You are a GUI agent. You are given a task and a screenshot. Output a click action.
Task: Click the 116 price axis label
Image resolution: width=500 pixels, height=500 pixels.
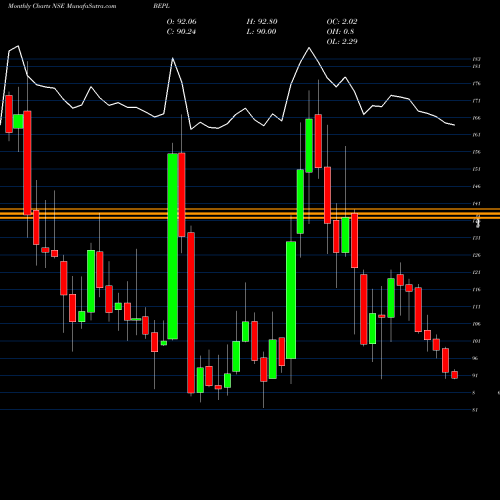(476, 289)
